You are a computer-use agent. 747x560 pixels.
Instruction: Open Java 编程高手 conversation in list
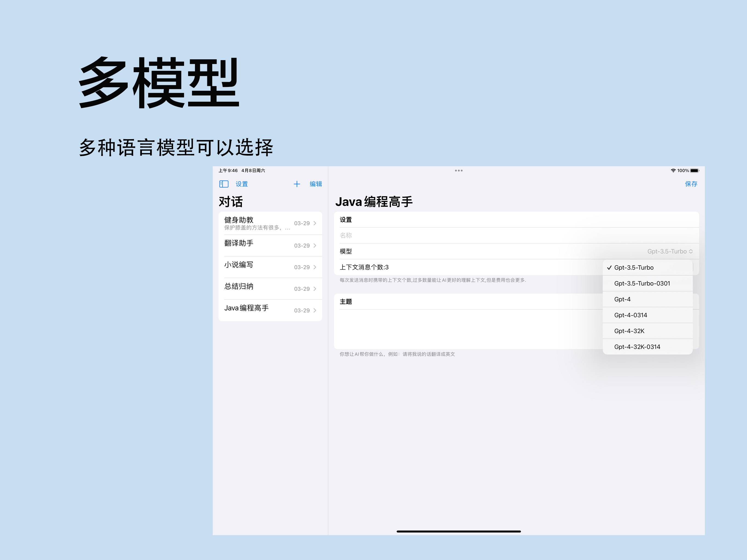[270, 310]
